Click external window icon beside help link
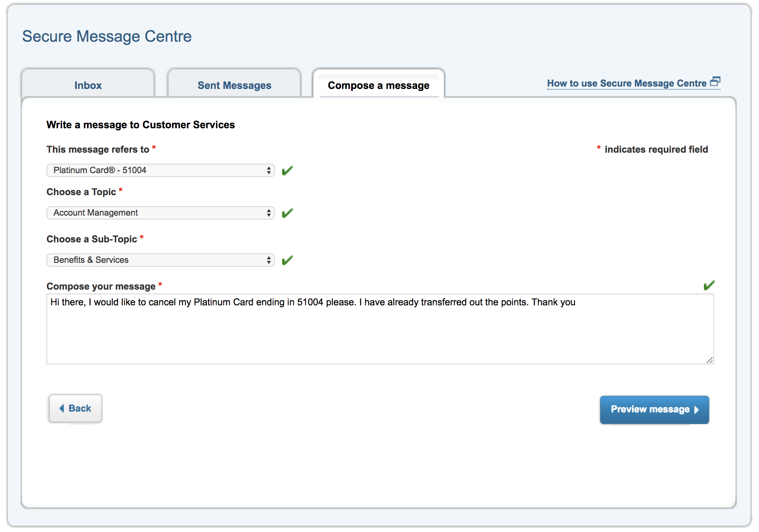The image size is (759, 532). click(x=715, y=81)
